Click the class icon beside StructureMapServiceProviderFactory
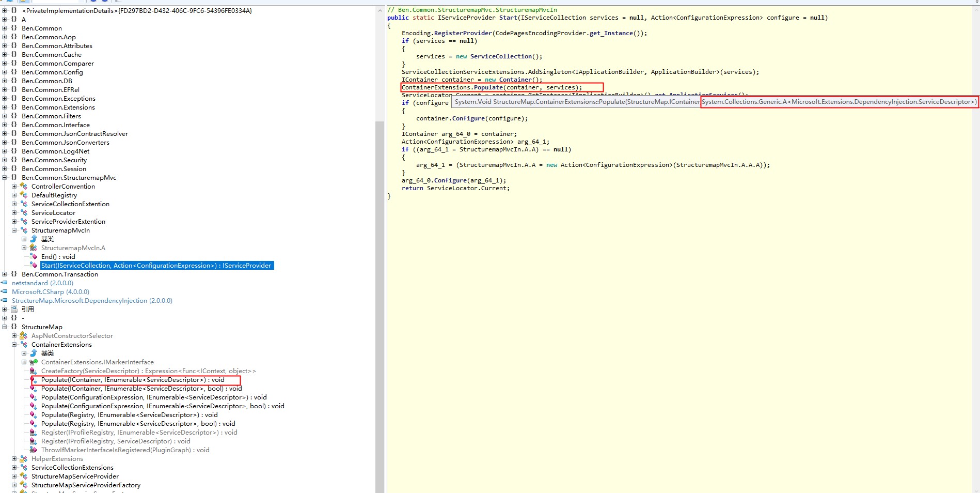Image resolution: width=980 pixels, height=493 pixels. (x=24, y=485)
